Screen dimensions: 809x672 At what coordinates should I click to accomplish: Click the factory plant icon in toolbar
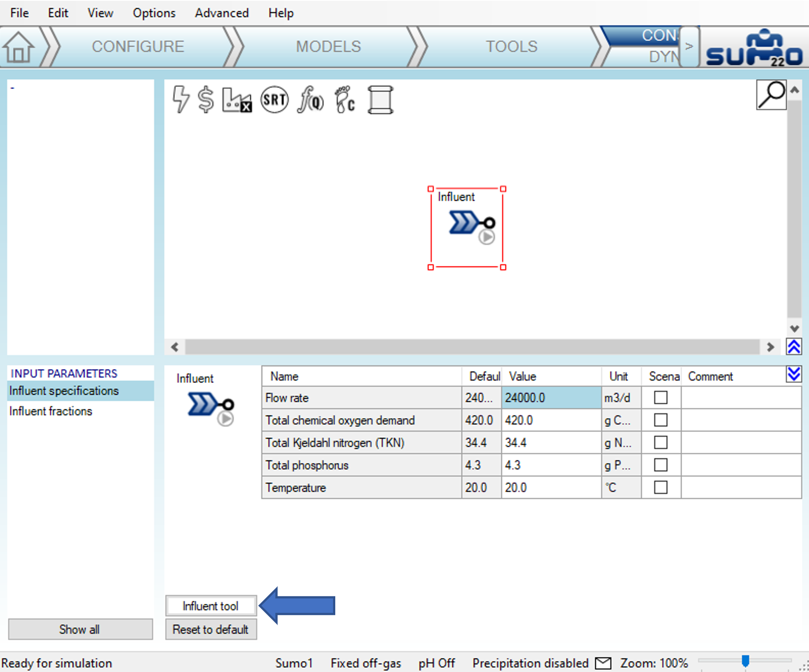(x=237, y=100)
